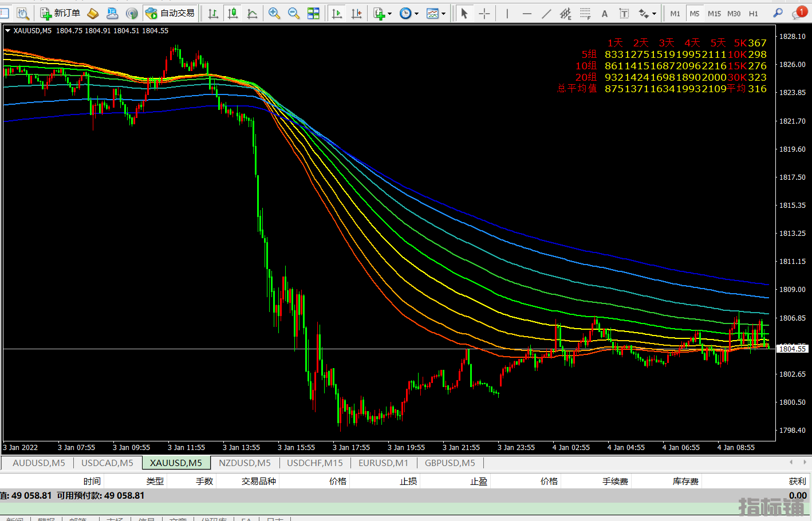
Task: Open the chart templates dropdown
Action: 443,14
